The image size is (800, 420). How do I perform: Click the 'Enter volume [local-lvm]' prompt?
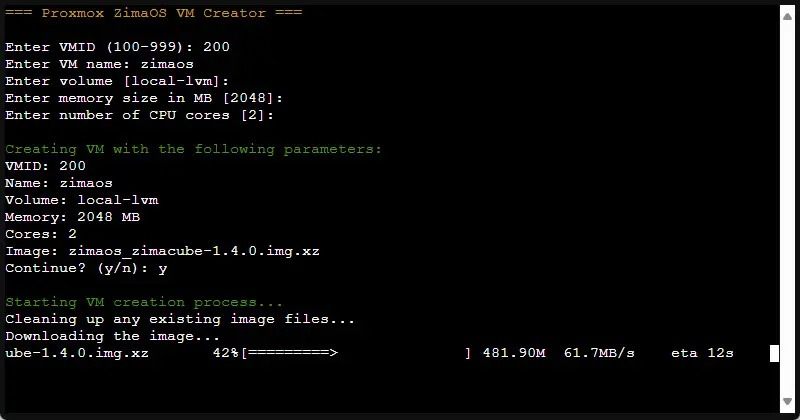click(118, 81)
